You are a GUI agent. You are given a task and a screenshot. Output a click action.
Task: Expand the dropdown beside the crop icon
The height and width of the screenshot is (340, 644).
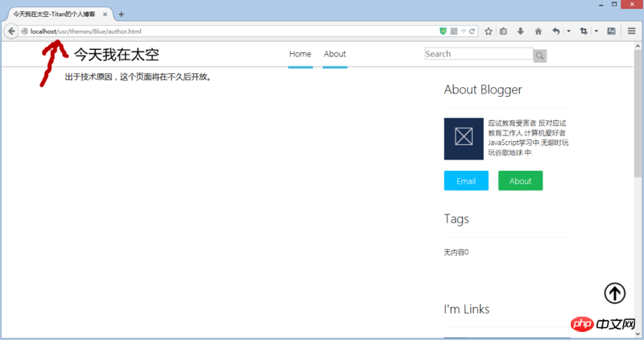point(597,31)
